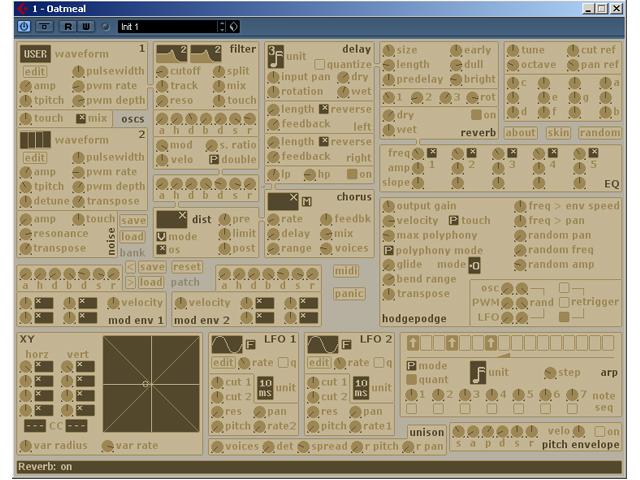Click the LFO 1 sine waveform display
The image size is (640, 480).
(228, 344)
